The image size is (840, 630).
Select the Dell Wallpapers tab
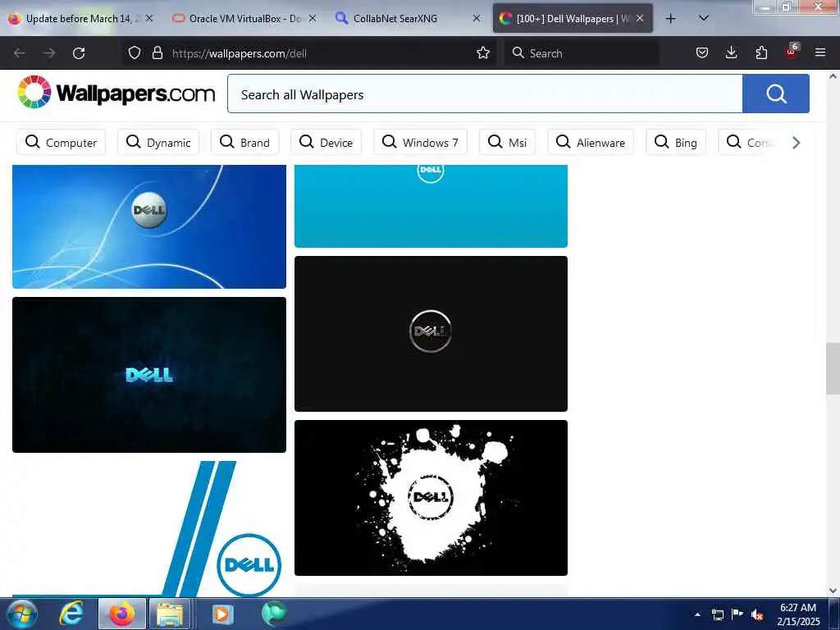[x=573, y=19]
